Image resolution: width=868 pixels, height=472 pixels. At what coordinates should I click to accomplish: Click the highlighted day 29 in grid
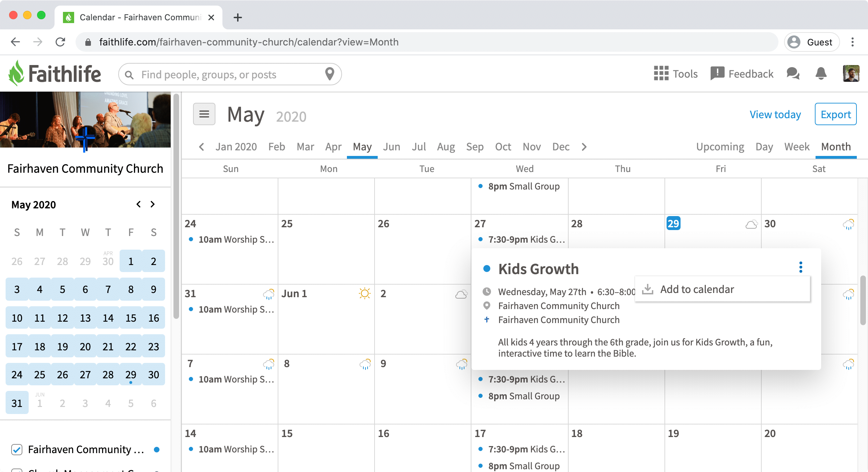point(673,223)
